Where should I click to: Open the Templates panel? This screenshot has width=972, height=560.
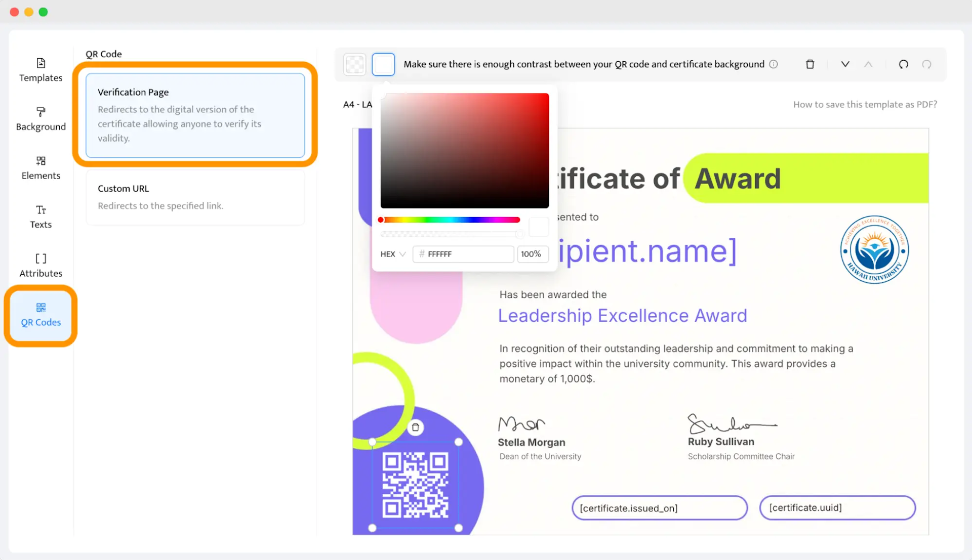(40, 69)
